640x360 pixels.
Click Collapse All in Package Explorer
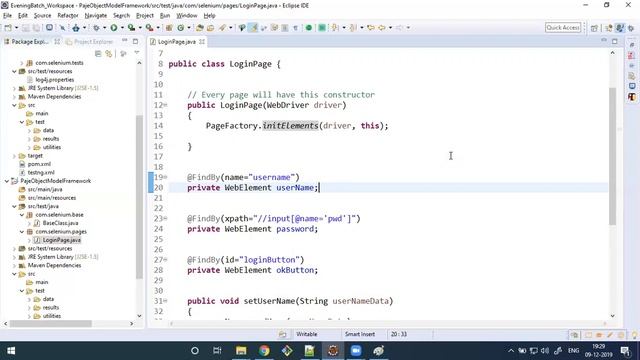tap(98, 53)
